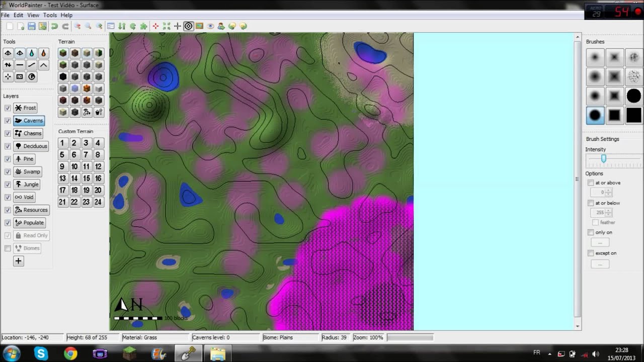
Task: Uncheck the Chasms layer checkbox
Action: (x=8, y=133)
